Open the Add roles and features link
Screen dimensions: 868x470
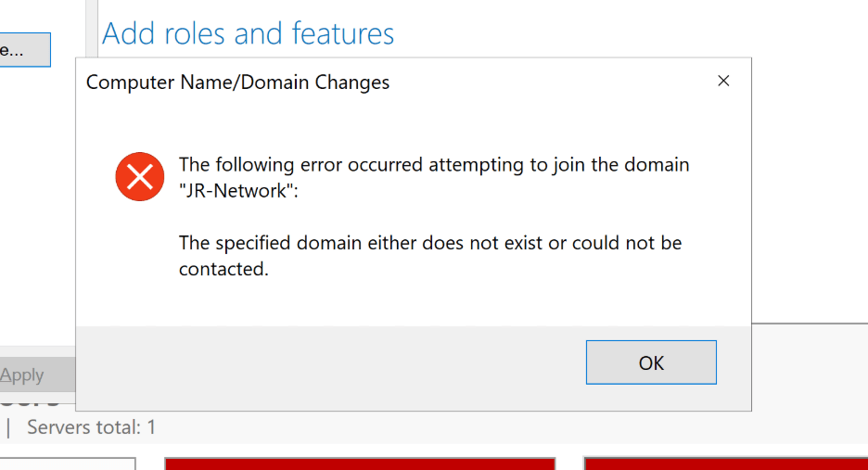pyautogui.click(x=248, y=34)
